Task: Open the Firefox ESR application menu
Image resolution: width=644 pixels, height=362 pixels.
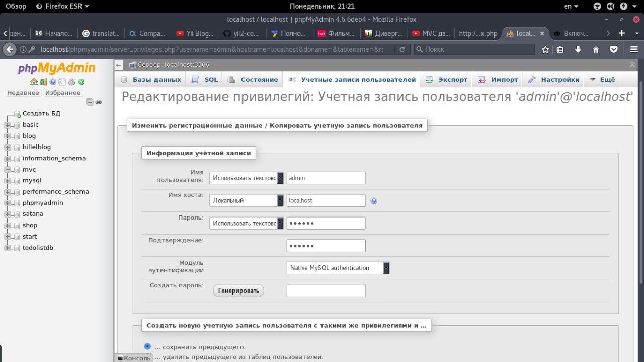Action: click(x=63, y=6)
